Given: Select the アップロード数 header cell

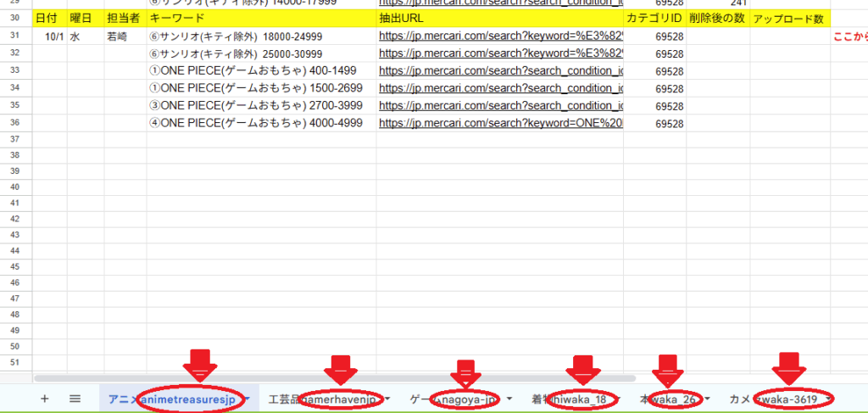Looking at the screenshot, I should (x=789, y=18).
